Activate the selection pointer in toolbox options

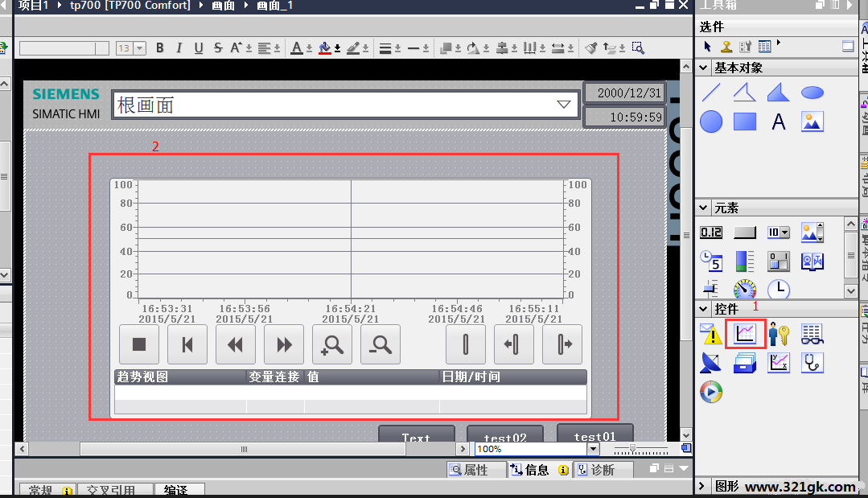tap(707, 47)
